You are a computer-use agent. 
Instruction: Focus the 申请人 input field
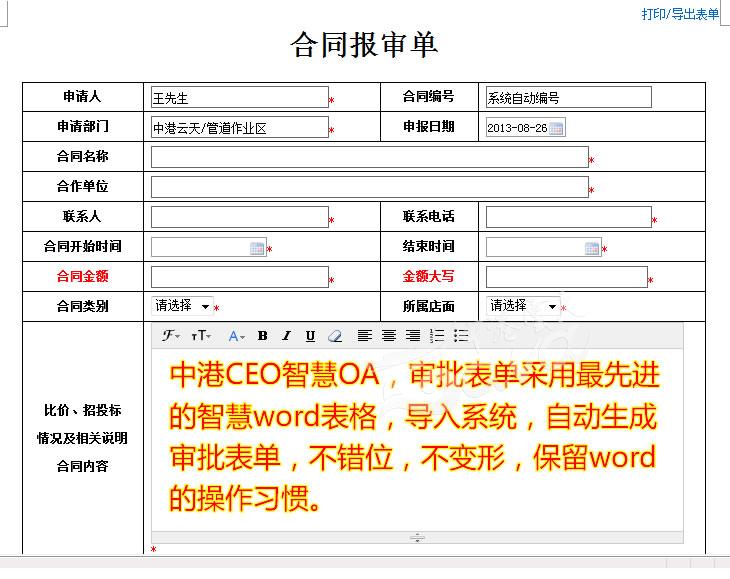pos(240,97)
